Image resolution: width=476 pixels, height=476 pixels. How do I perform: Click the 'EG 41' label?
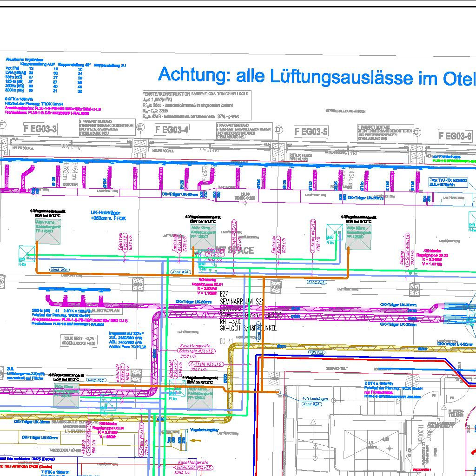click(x=226, y=341)
